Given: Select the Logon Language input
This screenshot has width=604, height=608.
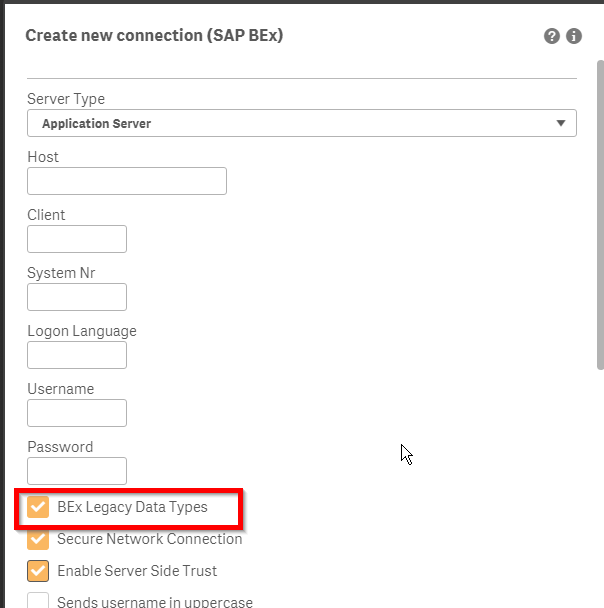Looking at the screenshot, I should click(77, 355).
